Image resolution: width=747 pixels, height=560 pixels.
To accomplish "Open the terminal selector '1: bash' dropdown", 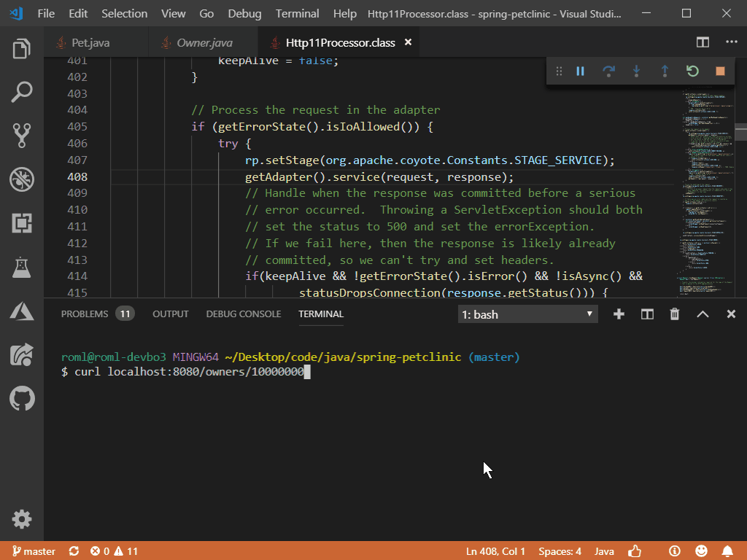I will click(x=527, y=314).
